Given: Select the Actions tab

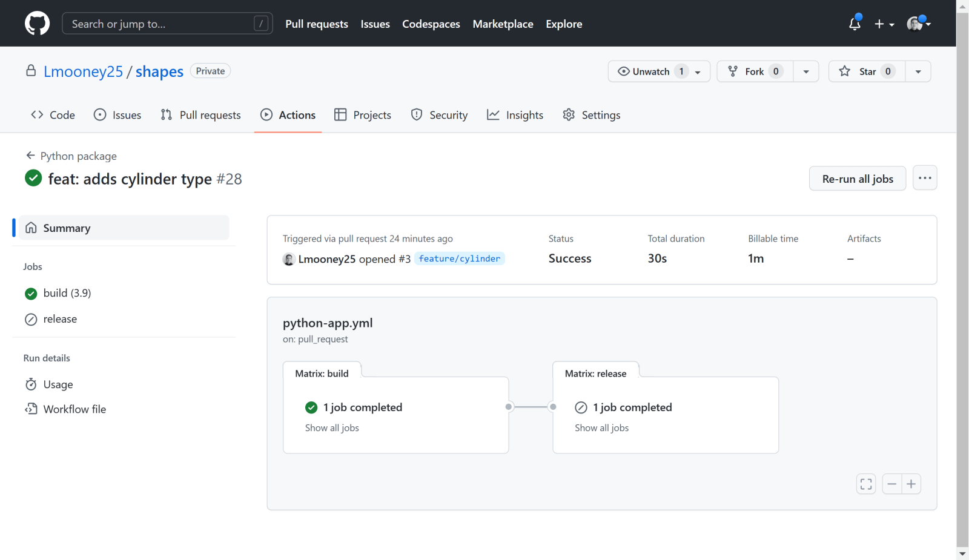Looking at the screenshot, I should (288, 115).
